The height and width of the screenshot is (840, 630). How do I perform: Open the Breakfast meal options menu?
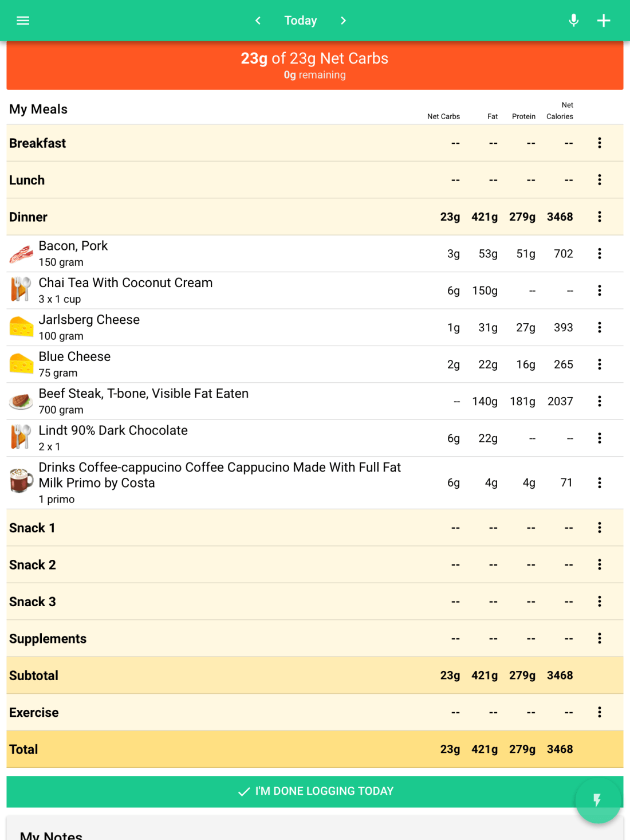[x=599, y=143]
